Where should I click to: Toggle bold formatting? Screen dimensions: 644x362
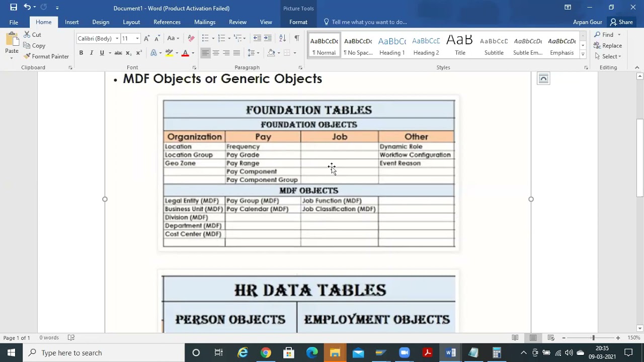point(81,53)
